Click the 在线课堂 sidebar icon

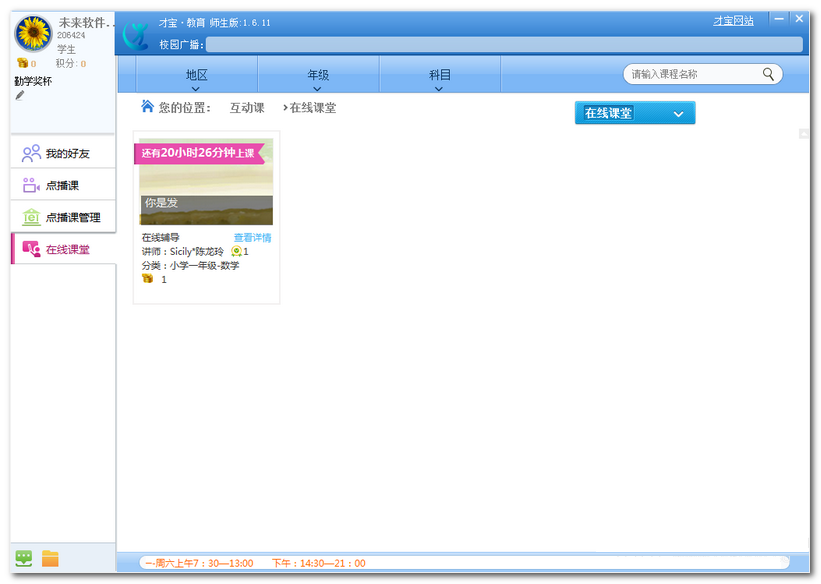click(x=31, y=249)
